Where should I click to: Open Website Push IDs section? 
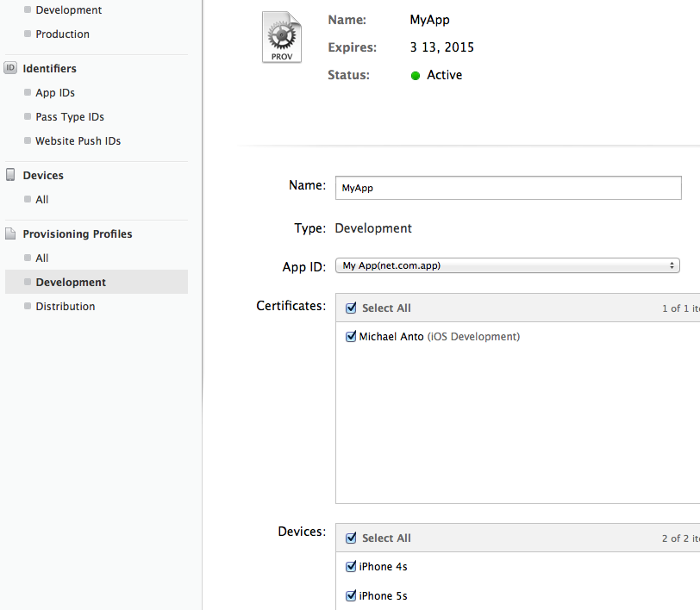(78, 141)
